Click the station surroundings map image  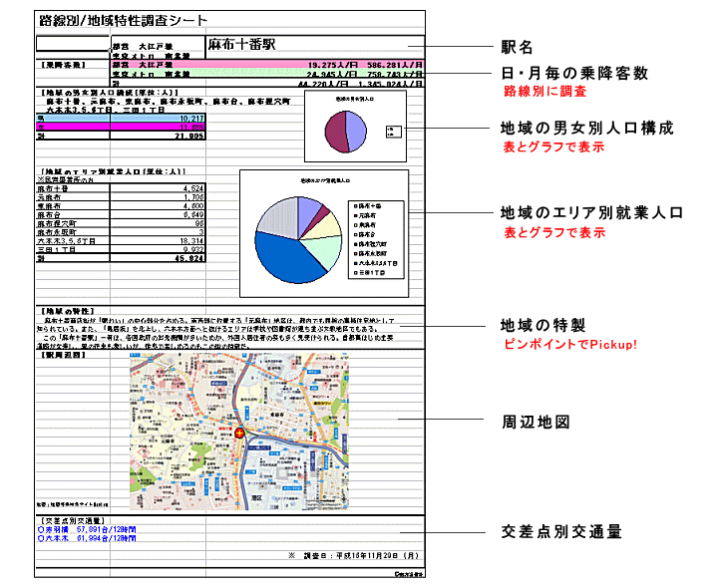[239, 432]
